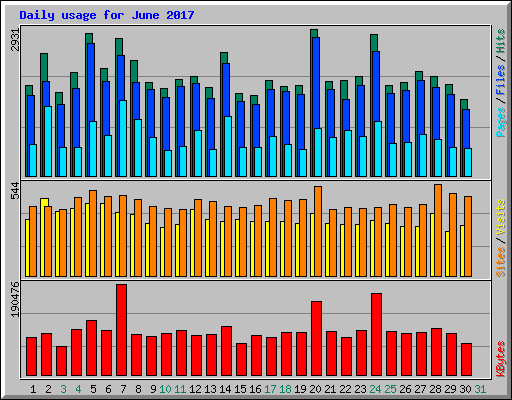This screenshot has height=400, width=512.
Task: Click the green 'Hits' legend label
Action: tap(501, 41)
